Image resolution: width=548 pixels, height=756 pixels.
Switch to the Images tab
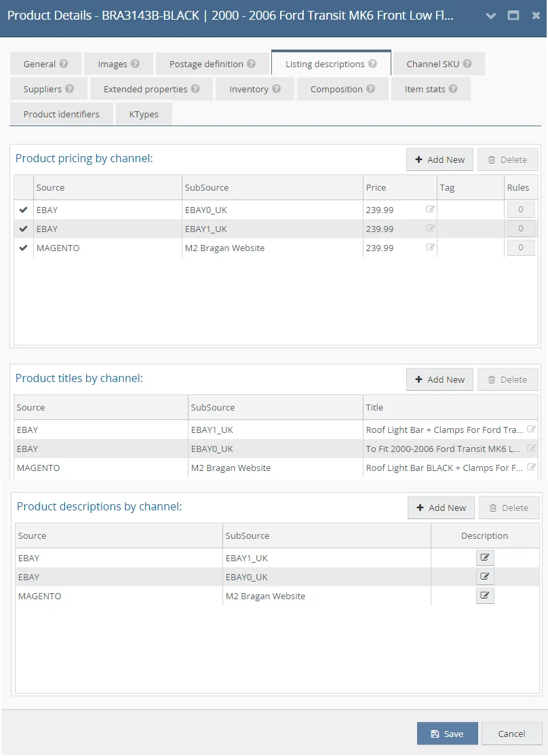119,64
